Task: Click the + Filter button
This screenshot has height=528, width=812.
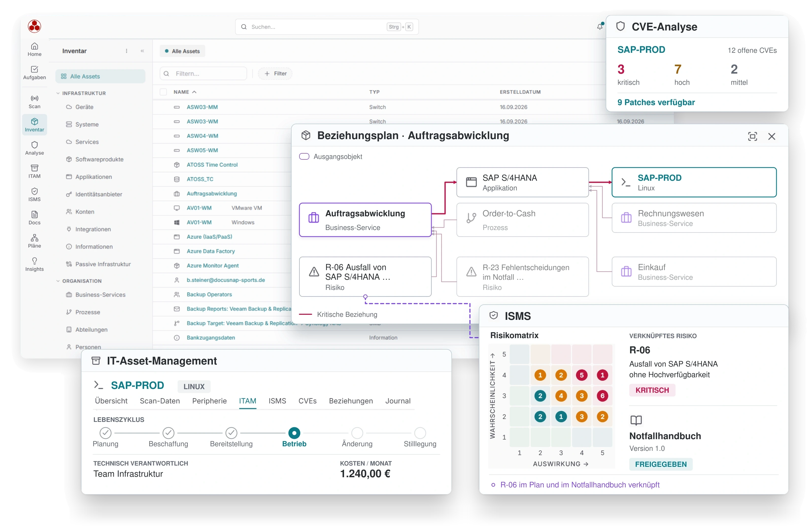Action: pos(275,73)
